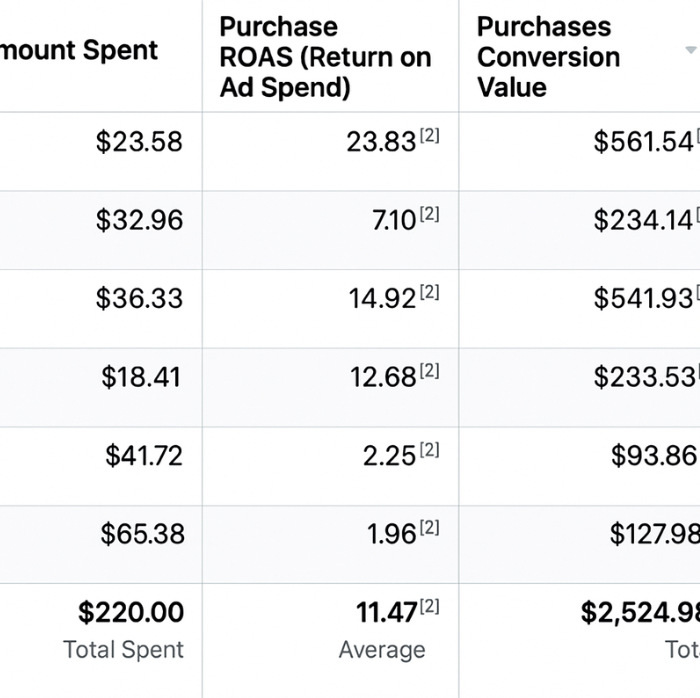Click footnote [2] after 12.68

pos(429,371)
